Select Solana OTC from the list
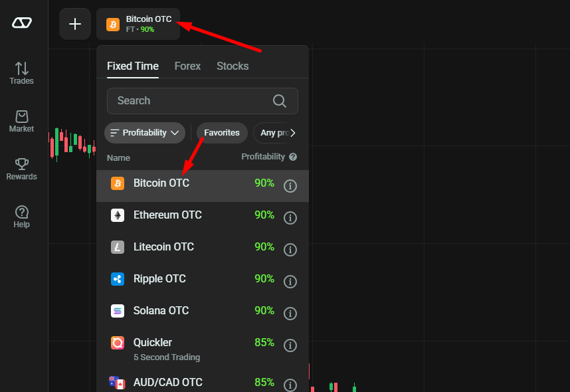570x392 pixels. 203,313
